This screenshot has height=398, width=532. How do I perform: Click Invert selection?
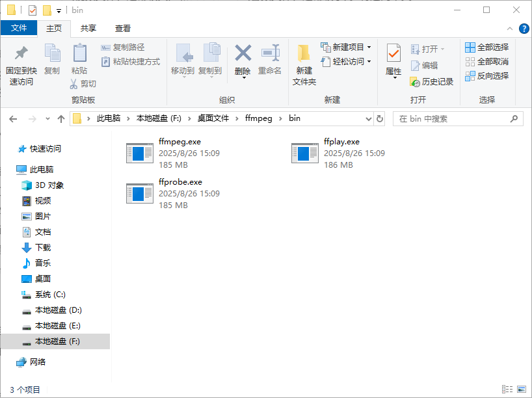487,76
